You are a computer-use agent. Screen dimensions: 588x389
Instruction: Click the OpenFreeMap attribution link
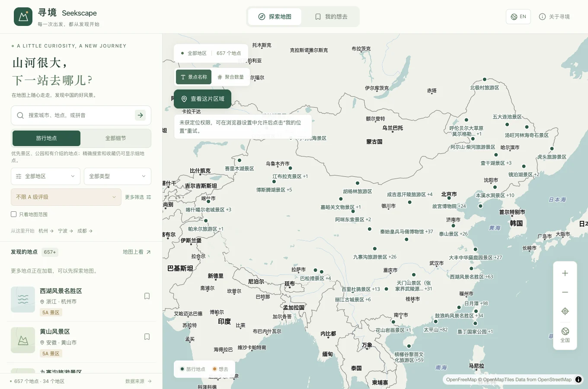coord(461,379)
